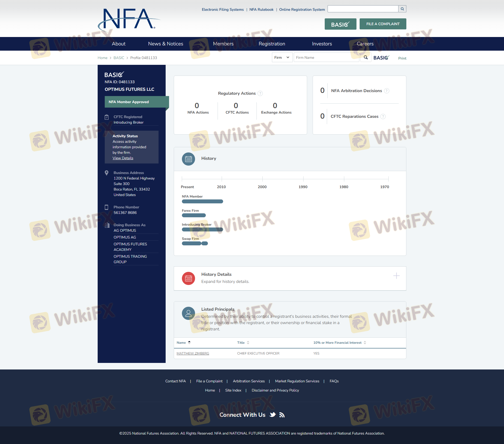This screenshot has height=444, width=504.
Task: Click CFTC Reparations Cases help icon
Action: (383, 117)
